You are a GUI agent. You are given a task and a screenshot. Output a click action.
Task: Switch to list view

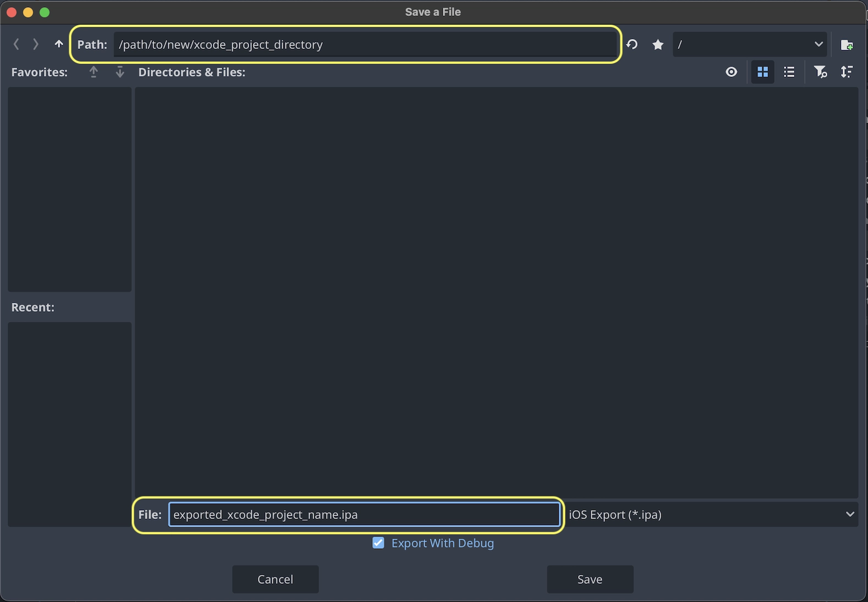click(x=789, y=72)
